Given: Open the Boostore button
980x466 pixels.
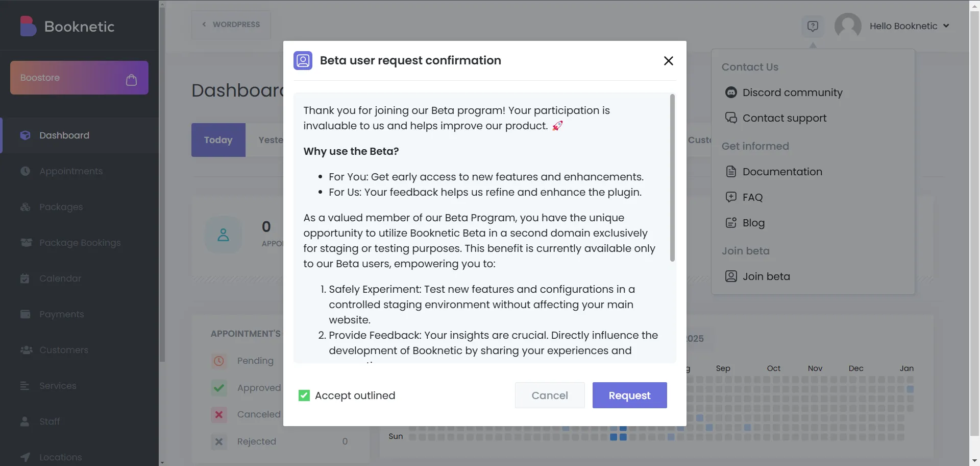Looking at the screenshot, I should [79, 78].
